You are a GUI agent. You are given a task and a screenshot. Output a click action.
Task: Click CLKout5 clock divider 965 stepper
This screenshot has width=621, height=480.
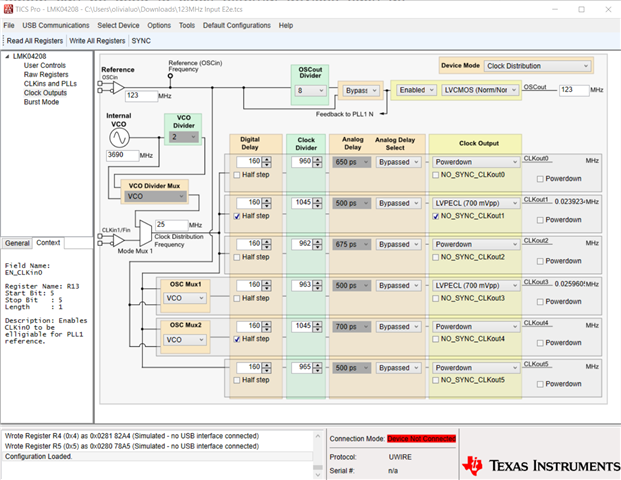pyautogui.click(x=317, y=368)
